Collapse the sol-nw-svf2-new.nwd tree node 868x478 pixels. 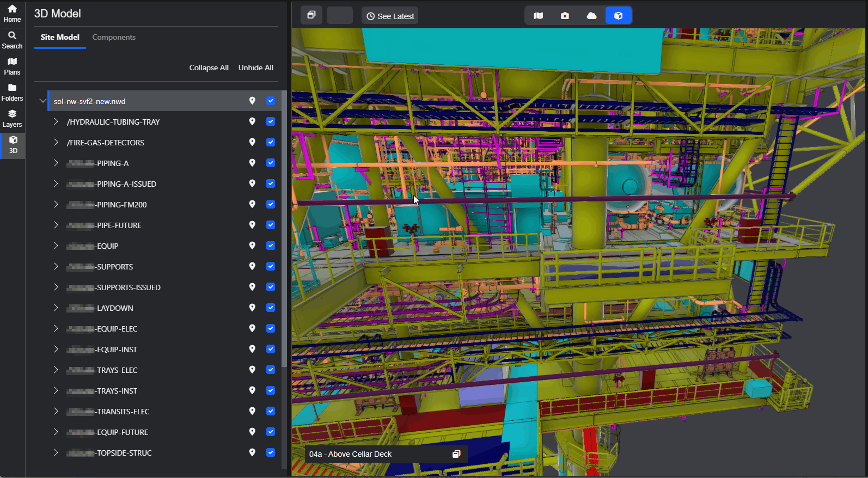(42, 101)
